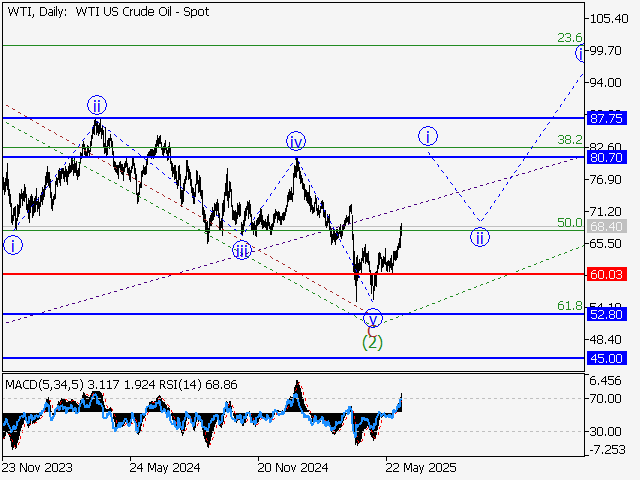Click the 45.00 price level tag
Screen dimensions: 640x480
click(x=607, y=357)
